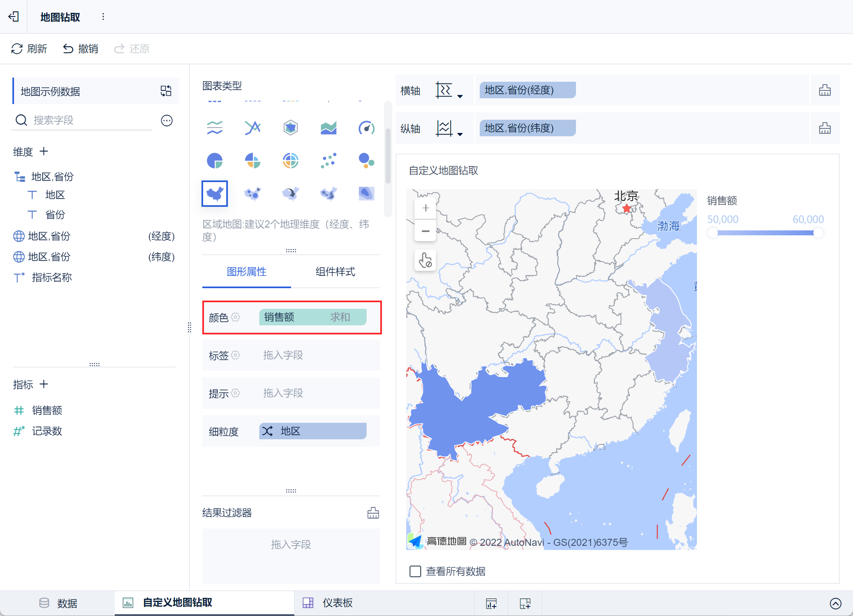Open the 纵轴 axis type dropdown
The height and width of the screenshot is (616, 853).
pos(449,128)
